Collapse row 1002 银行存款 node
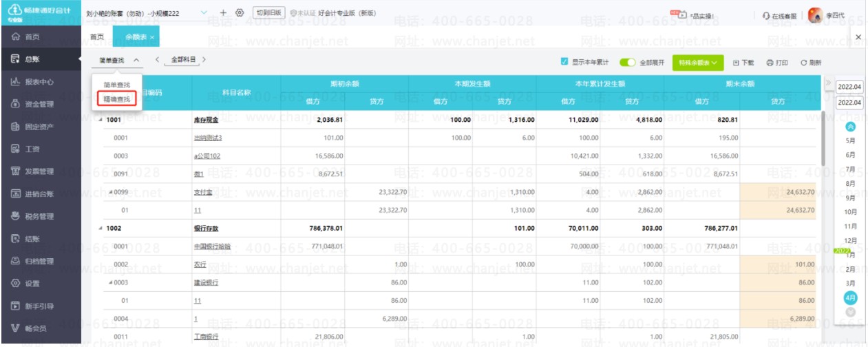Image resolution: width=868 pixels, height=347 pixels. (x=100, y=228)
